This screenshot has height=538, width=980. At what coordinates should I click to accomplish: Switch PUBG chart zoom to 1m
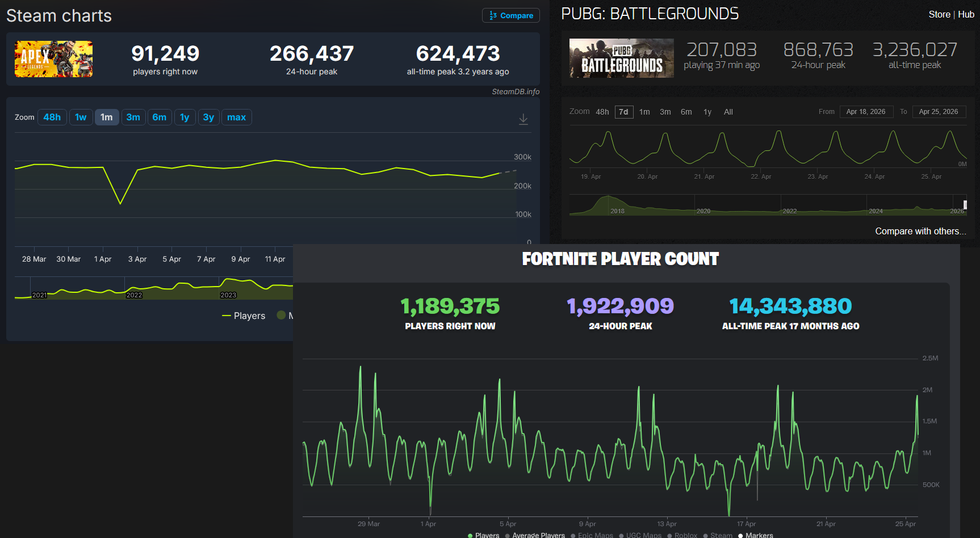[x=644, y=112]
